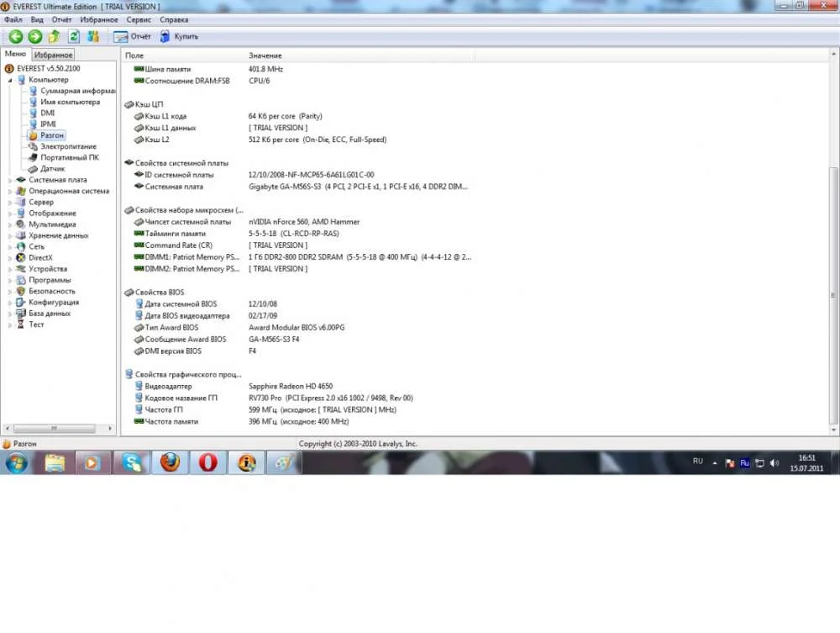The height and width of the screenshot is (633, 840).
Task: Click the Конфигурация tree icon
Action: 21,303
